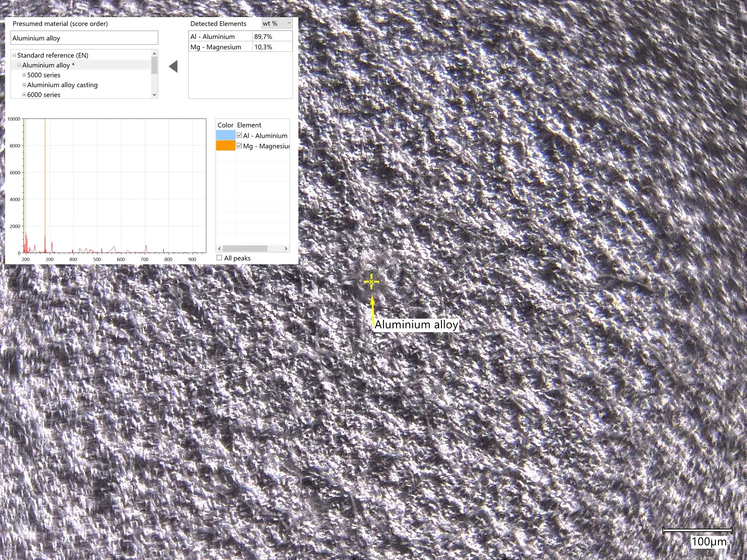747x560 pixels.
Task: Collapse Standard reference (EN) node
Action: click(x=14, y=55)
